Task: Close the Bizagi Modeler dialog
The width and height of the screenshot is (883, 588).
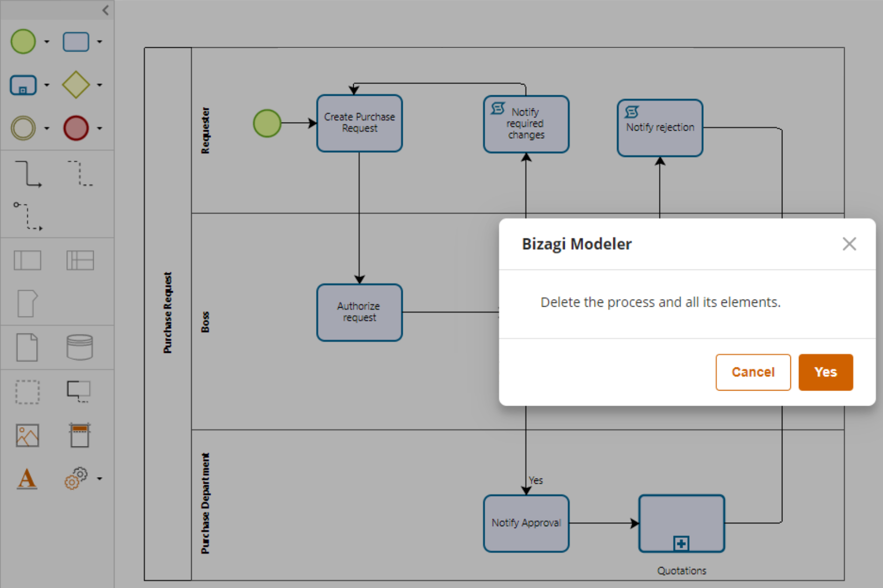Action: (x=849, y=244)
